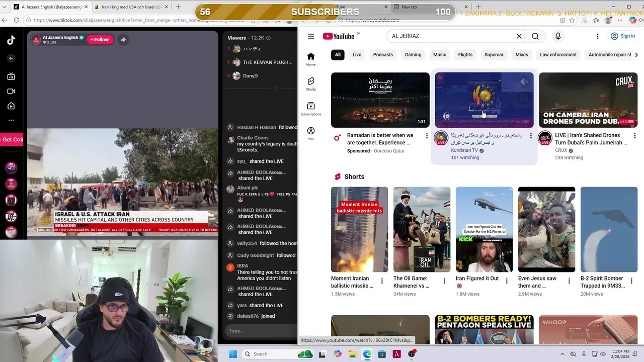
Task: Open TikTok play-in-house sidebar icon
Action: (x=11, y=106)
